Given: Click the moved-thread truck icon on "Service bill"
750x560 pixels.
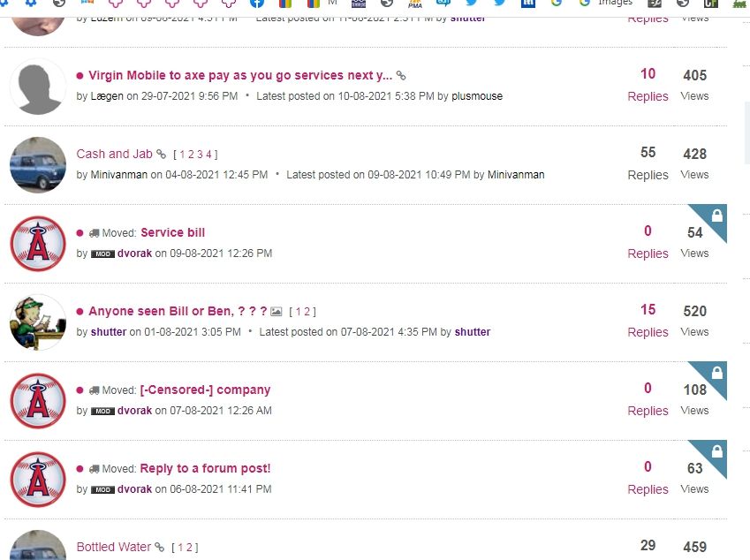Looking at the screenshot, I should point(95,232).
